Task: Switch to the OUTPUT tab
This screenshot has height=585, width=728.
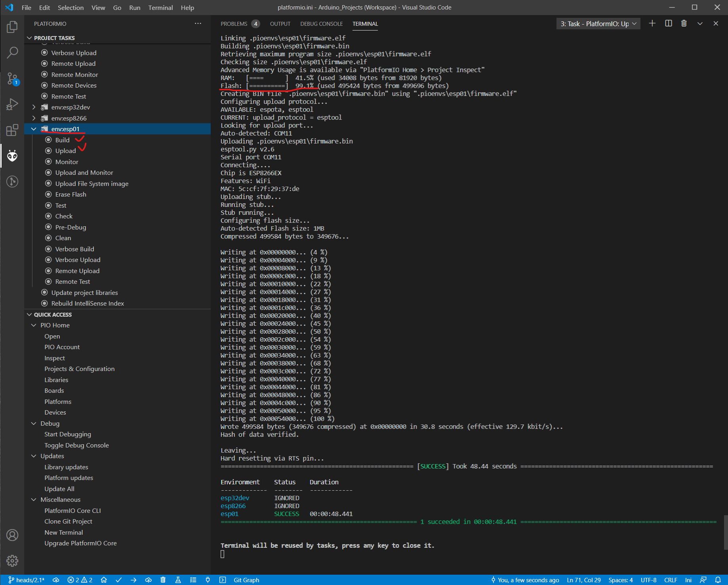Action: click(x=280, y=24)
